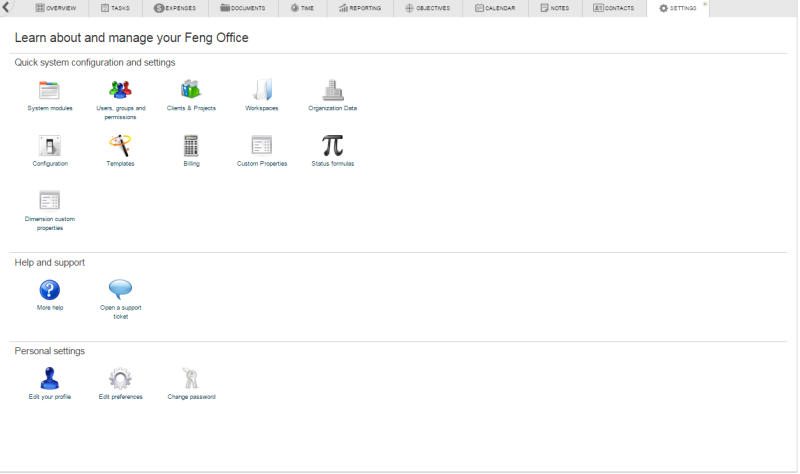Viewport: 800px width, 474px height.
Task: Click the More help question mark icon
Action: 49,290
